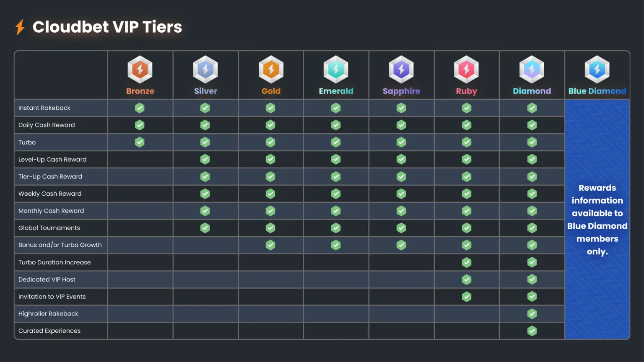Click Gold checkmark for Bonus and/or Turbo Growth
644x362 pixels.
click(x=270, y=245)
